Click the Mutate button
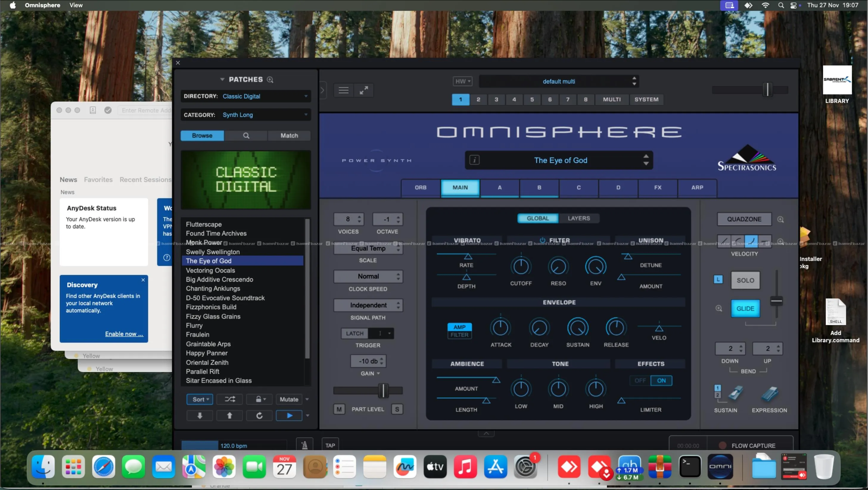The image size is (868, 490). tap(289, 399)
